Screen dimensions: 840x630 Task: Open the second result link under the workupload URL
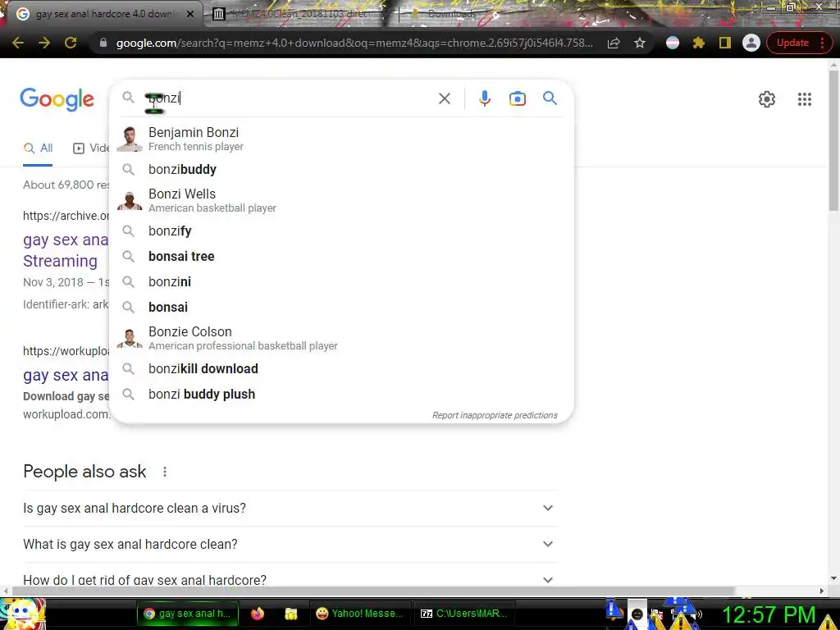pos(66,375)
